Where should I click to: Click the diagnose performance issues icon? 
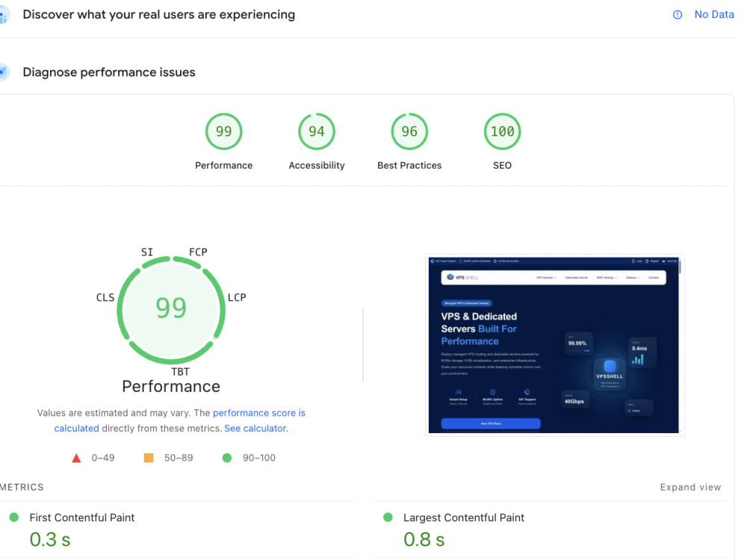pos(4,72)
